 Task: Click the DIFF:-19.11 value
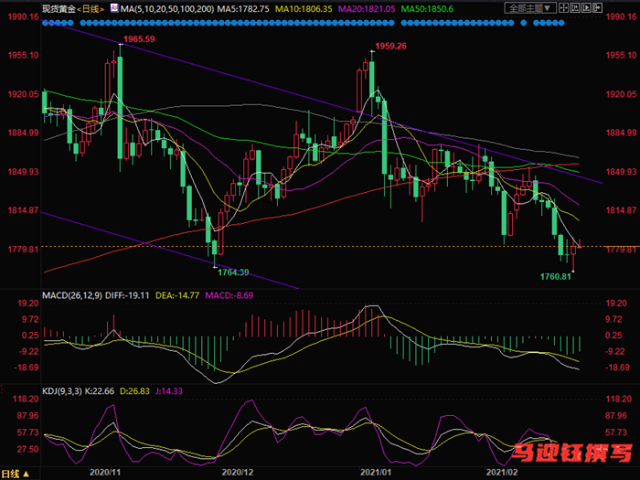click(x=127, y=295)
